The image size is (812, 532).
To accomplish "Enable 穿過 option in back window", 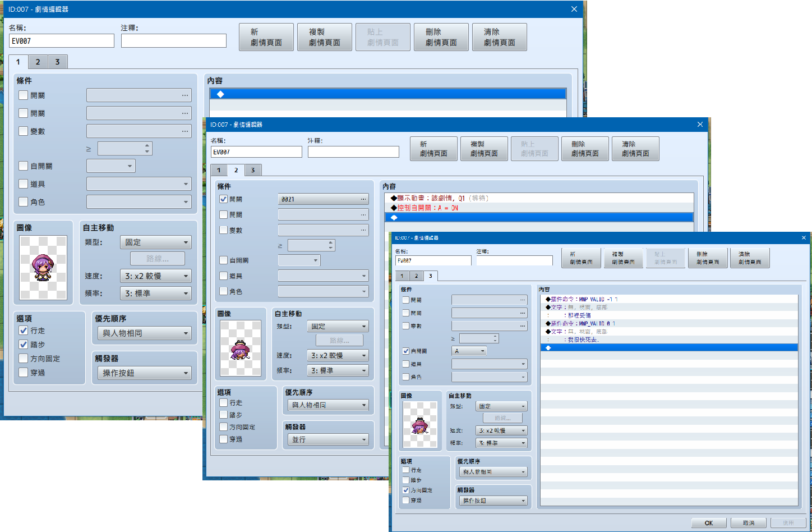I will point(24,373).
